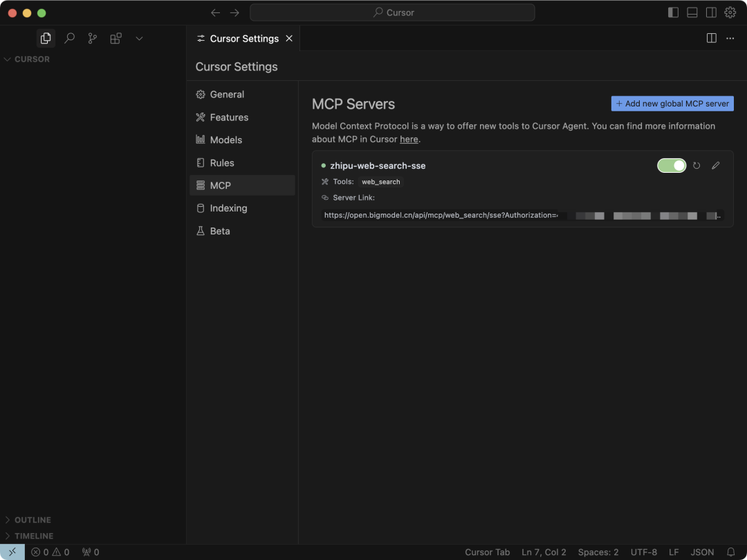Open the Source Control view icon
This screenshot has width=747, height=560.
click(x=93, y=39)
